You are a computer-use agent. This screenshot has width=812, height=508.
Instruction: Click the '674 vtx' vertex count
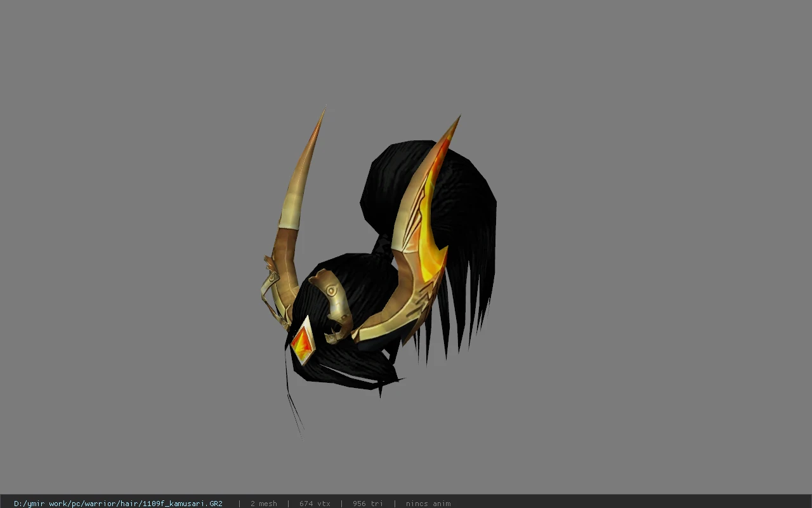315,504
